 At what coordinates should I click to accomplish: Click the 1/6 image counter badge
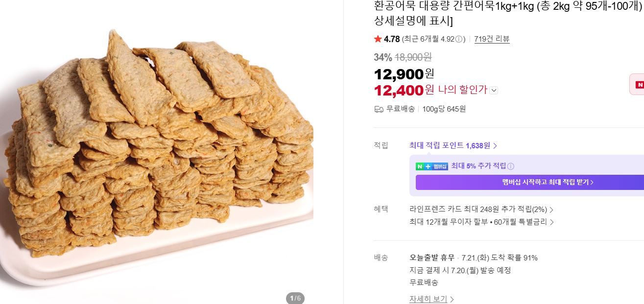click(295, 298)
